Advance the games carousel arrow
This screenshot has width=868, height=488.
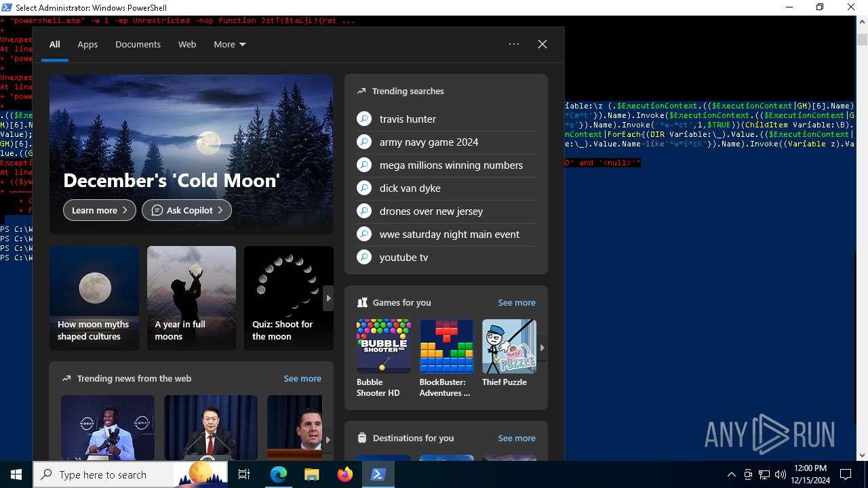coord(542,348)
